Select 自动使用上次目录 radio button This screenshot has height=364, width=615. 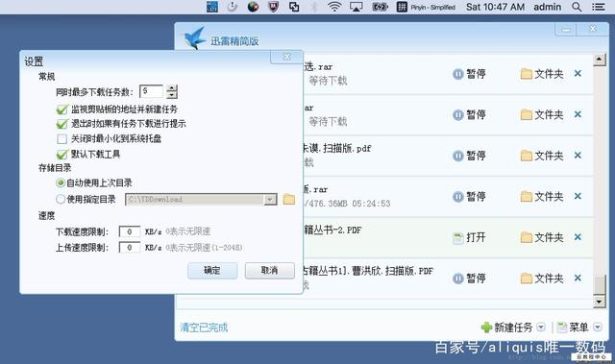point(61,182)
